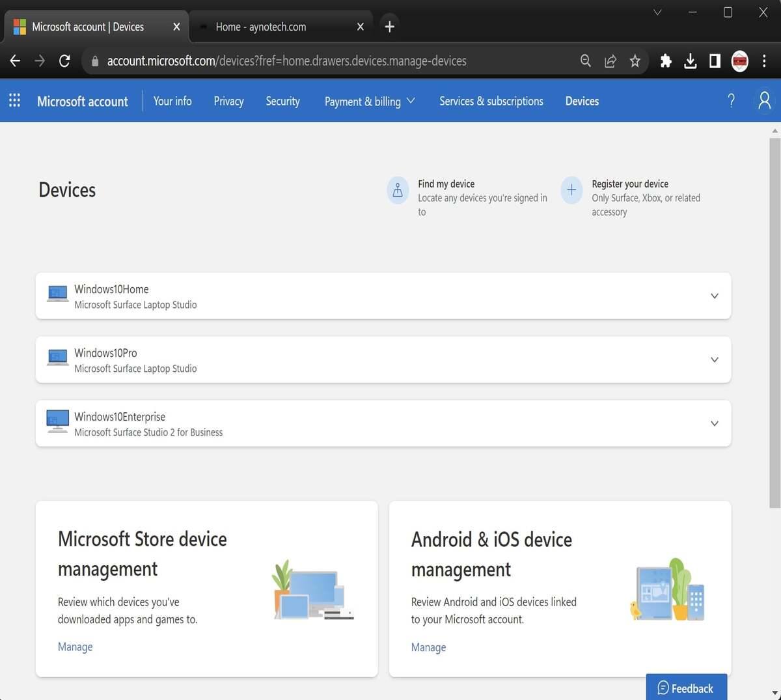Open the Microsoft apps grid launcher
The height and width of the screenshot is (700, 781).
click(x=14, y=100)
